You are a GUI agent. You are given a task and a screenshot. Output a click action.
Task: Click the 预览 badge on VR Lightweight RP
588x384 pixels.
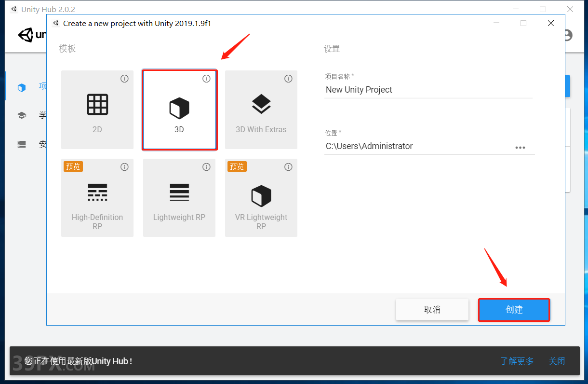click(237, 166)
